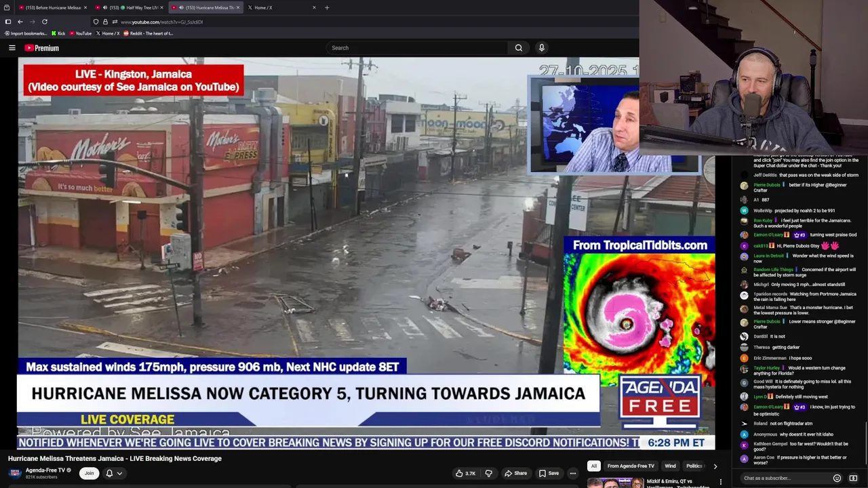Close the Home / X tab
Screen dimensions: 868x488
[313, 7]
